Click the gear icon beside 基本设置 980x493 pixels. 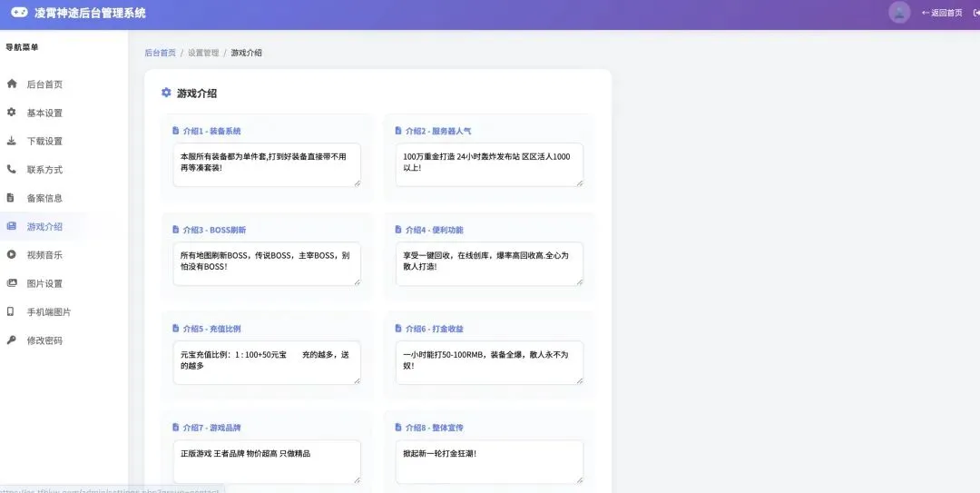click(11, 112)
